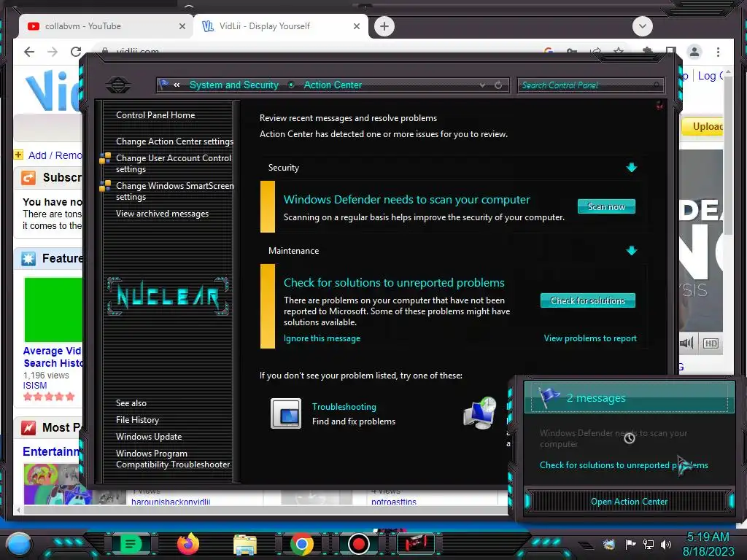Click the Windows Start orb

click(18, 543)
